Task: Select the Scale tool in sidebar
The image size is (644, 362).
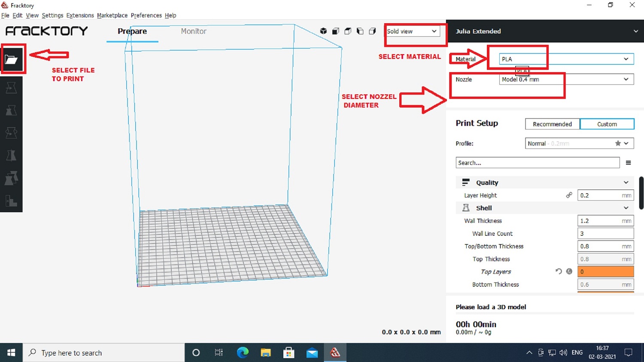Action: 11,110
